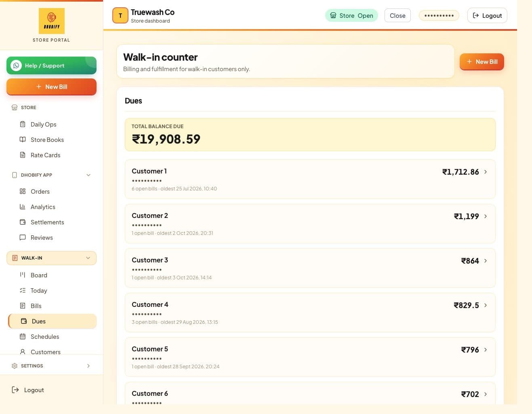Click Logout button in top bar
This screenshot has height=414, width=532.
(487, 15)
